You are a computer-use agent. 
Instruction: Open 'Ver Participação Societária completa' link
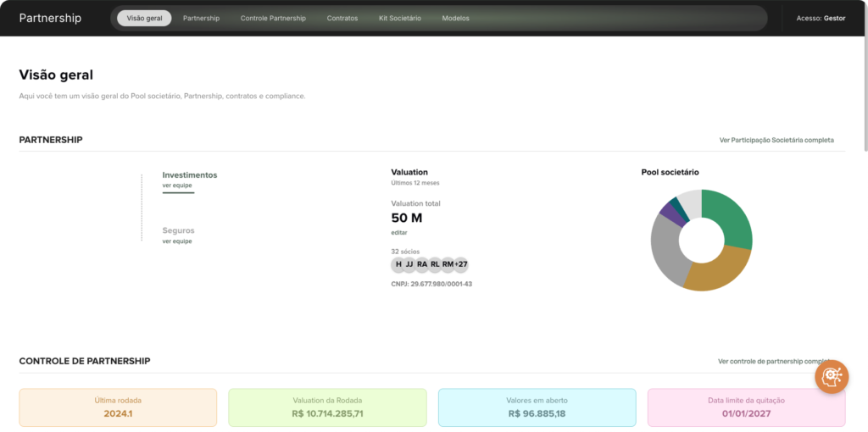776,140
